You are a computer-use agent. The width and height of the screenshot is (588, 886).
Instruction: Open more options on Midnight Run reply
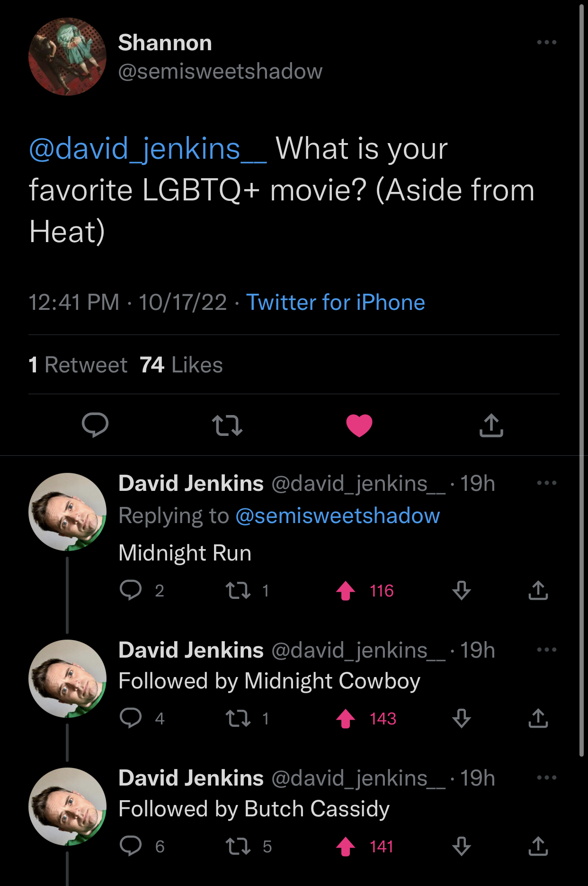[x=546, y=483]
